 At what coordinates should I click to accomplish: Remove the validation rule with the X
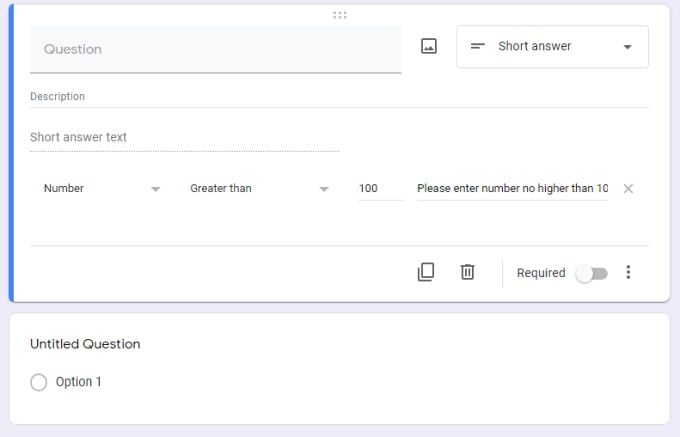coord(628,188)
